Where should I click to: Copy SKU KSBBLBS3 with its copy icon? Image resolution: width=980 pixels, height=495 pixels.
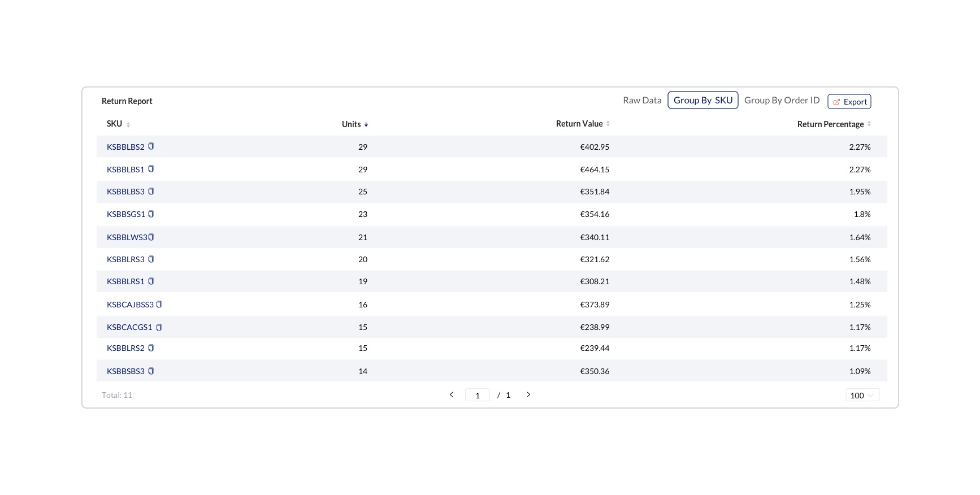point(151,192)
